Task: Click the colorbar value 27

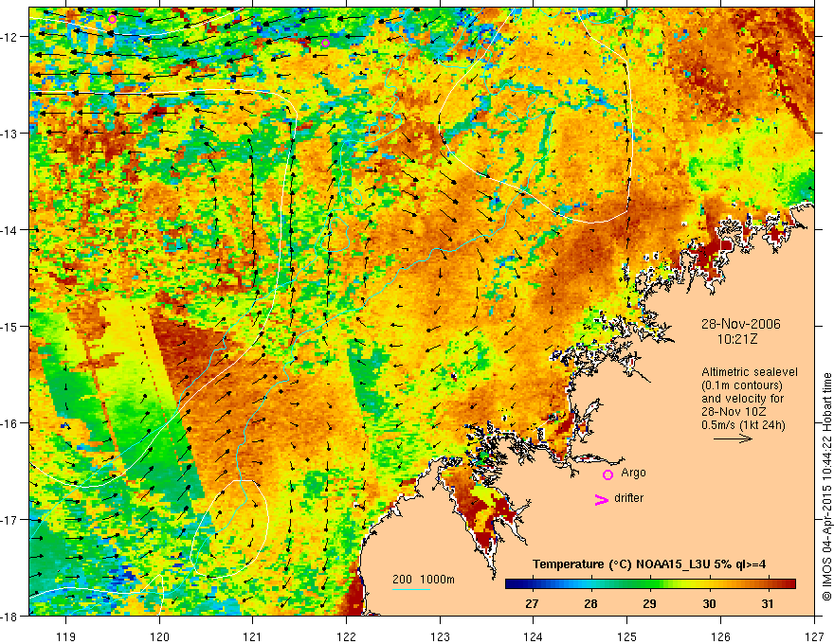Action: [x=532, y=603]
